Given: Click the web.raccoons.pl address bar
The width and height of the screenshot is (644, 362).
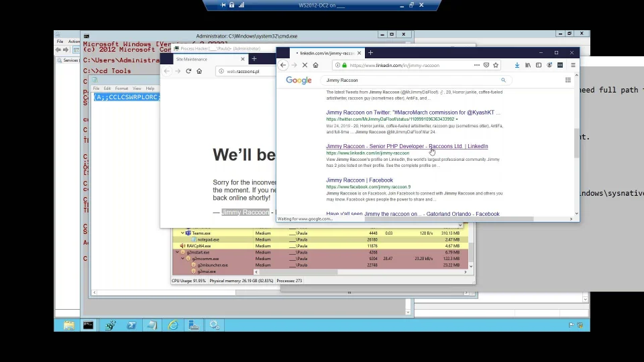Looking at the screenshot, I should (x=246, y=72).
